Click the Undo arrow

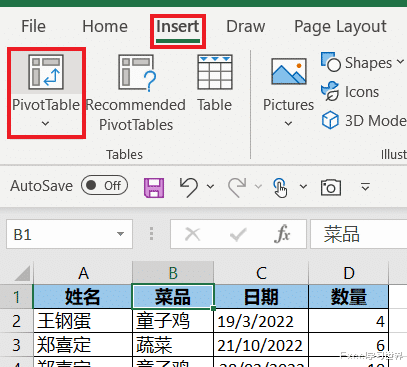pyautogui.click(x=189, y=187)
